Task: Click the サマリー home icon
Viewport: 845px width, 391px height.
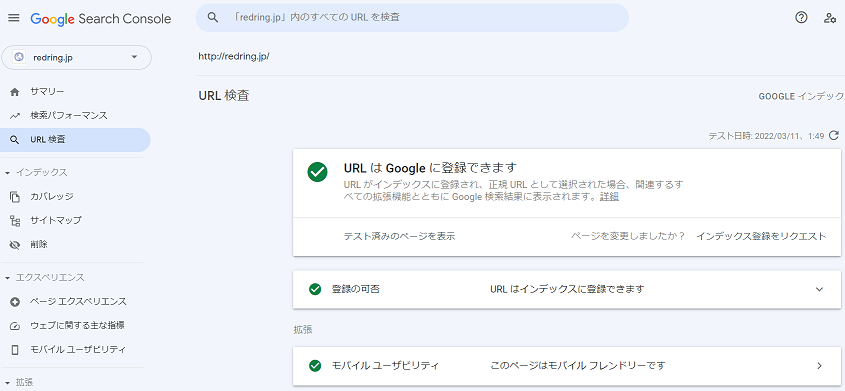Action: (x=15, y=92)
